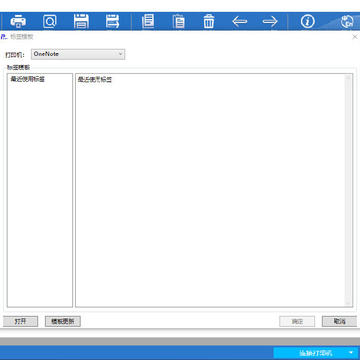Open Print Preview via the magnifier icon

50,22
